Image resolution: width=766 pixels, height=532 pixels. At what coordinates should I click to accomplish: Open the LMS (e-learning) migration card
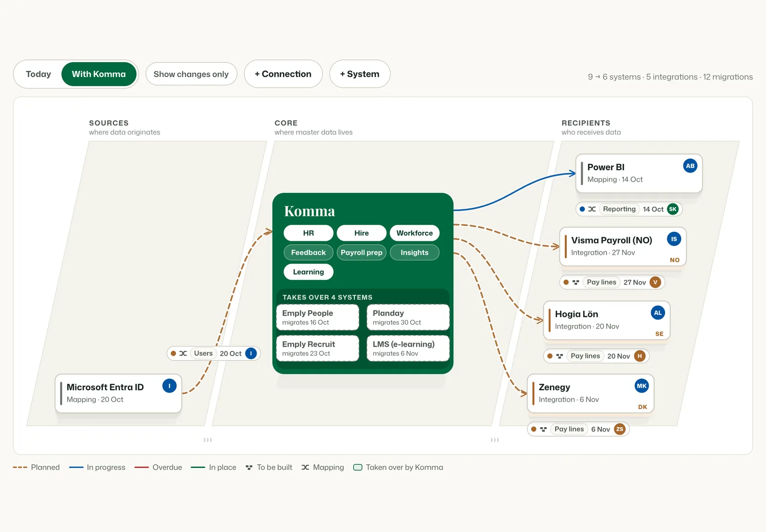[408, 348]
